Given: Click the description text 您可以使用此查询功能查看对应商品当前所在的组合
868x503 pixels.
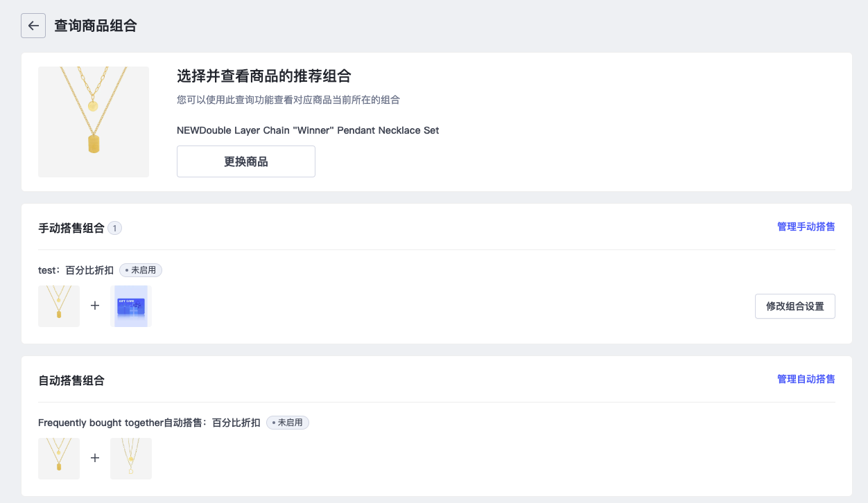Looking at the screenshot, I should point(288,100).
